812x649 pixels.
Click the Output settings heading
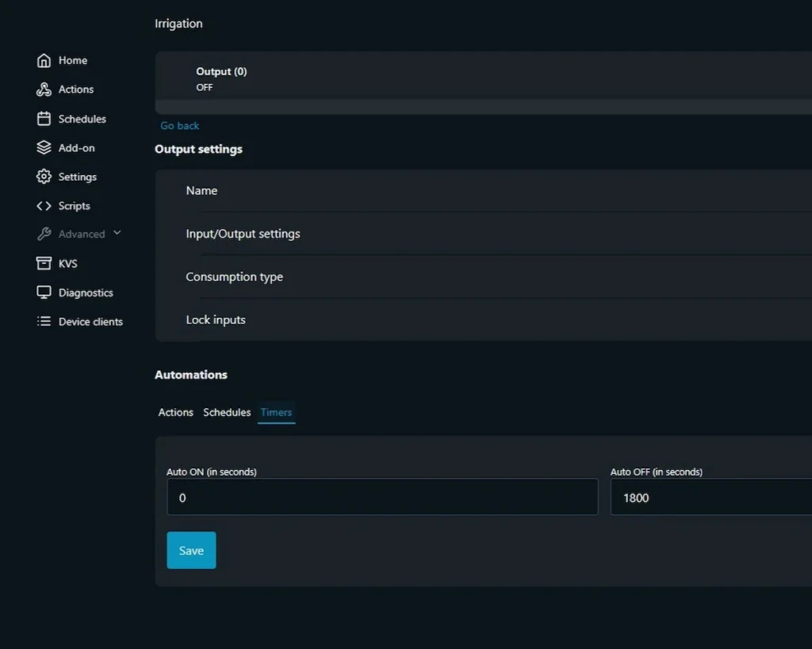[198, 150]
